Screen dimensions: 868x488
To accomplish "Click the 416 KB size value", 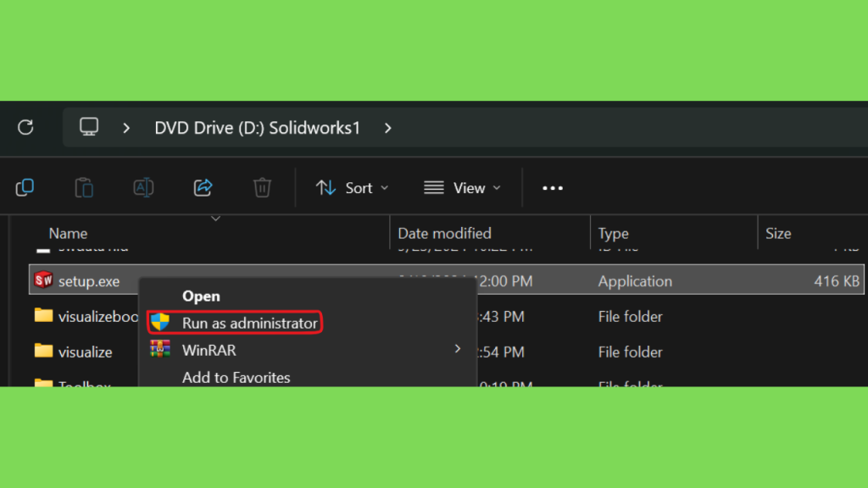I will pyautogui.click(x=837, y=281).
